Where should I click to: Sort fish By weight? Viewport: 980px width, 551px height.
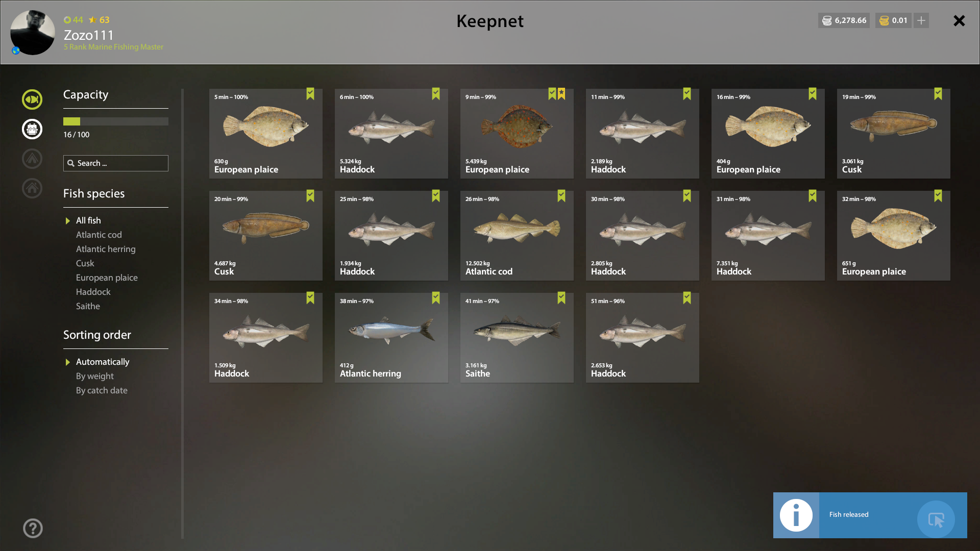95,376
